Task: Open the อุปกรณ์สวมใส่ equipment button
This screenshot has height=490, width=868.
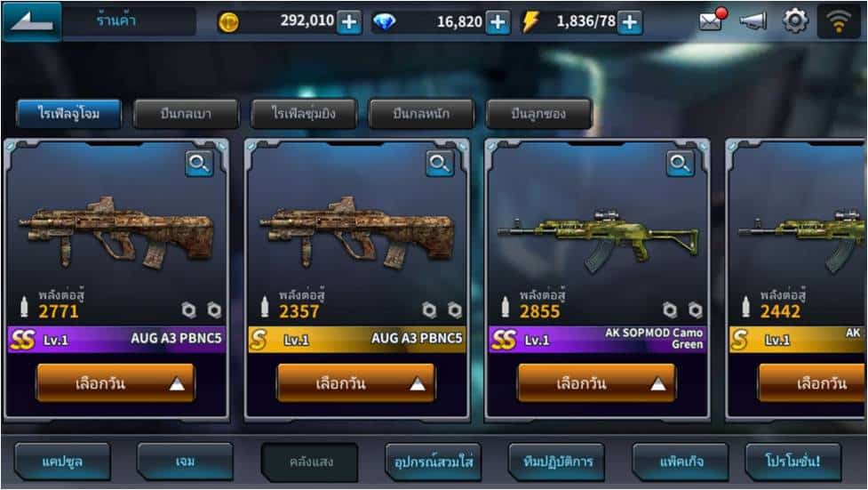Action: click(434, 461)
